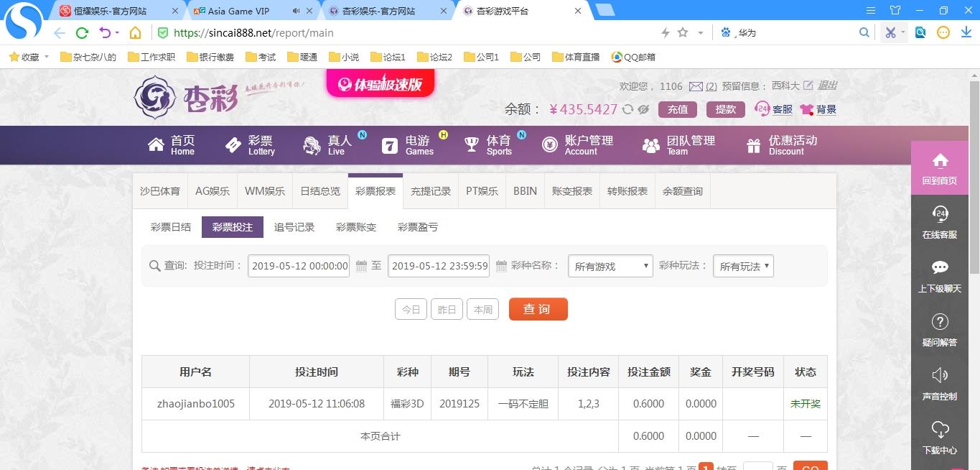Screen dimensions: 980x470
Task: Open start time calendar icon
Action: click(x=362, y=265)
